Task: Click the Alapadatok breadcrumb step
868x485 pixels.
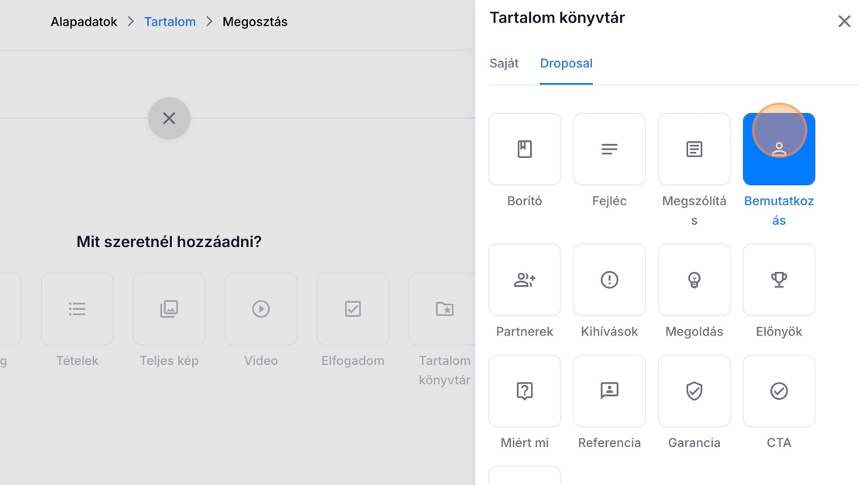Action: [84, 22]
